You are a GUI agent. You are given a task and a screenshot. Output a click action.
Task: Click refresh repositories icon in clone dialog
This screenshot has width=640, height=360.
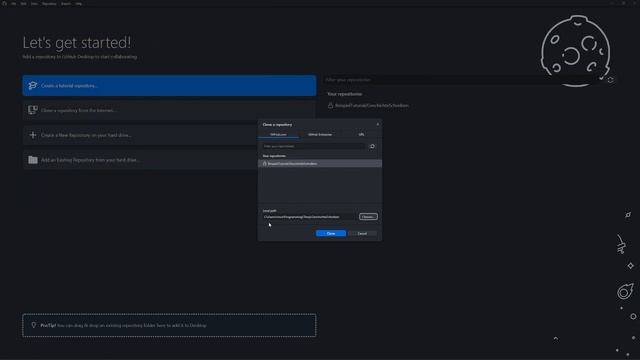click(x=372, y=146)
